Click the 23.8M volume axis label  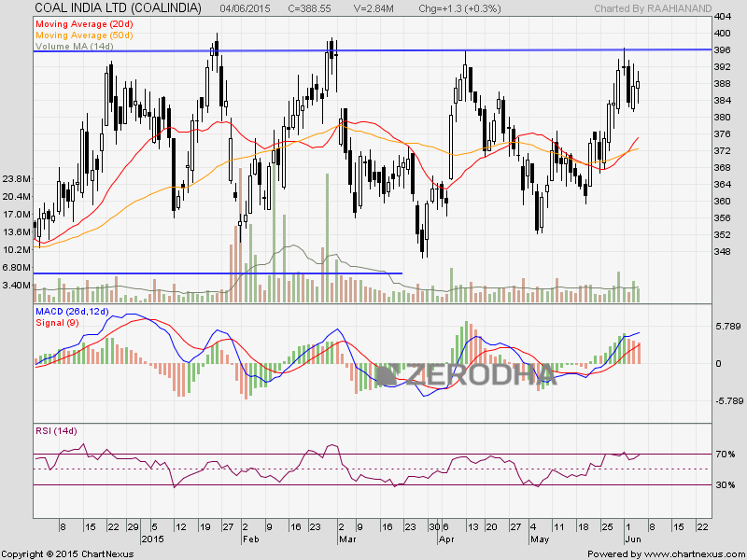(17, 178)
